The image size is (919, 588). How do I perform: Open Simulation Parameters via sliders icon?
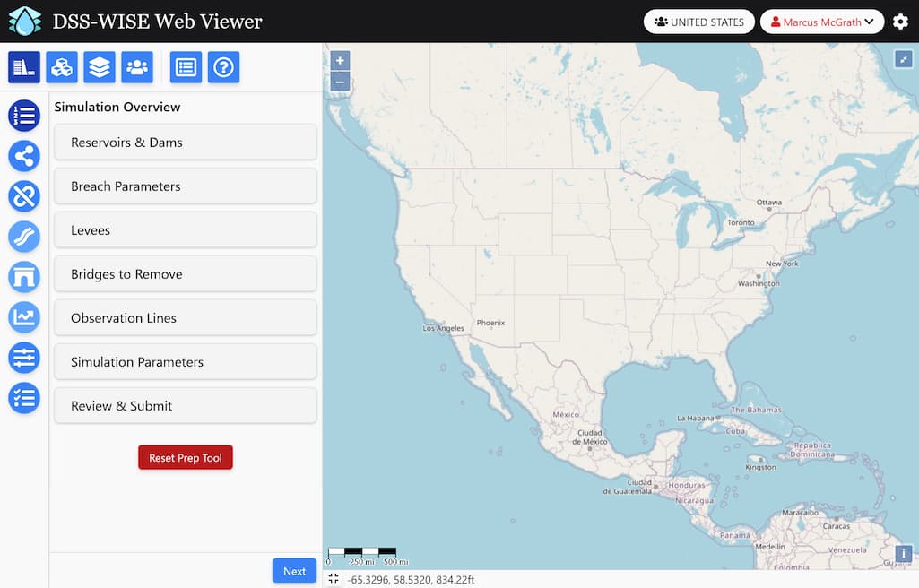(x=23, y=358)
